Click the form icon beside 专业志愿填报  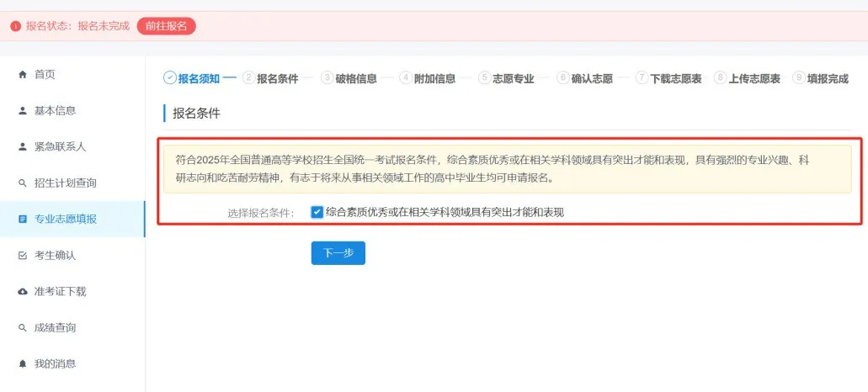[x=23, y=219]
